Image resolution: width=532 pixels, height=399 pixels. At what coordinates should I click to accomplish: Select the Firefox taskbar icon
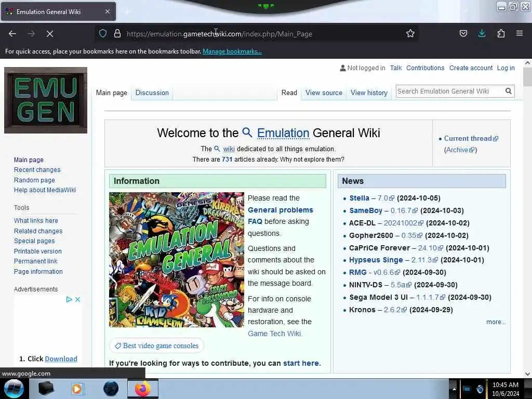(x=143, y=389)
